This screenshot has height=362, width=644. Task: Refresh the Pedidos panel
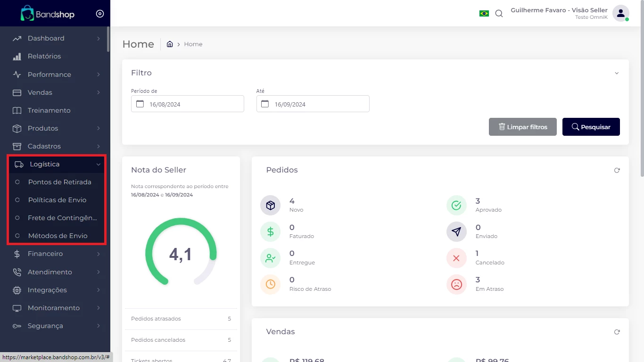click(x=617, y=170)
